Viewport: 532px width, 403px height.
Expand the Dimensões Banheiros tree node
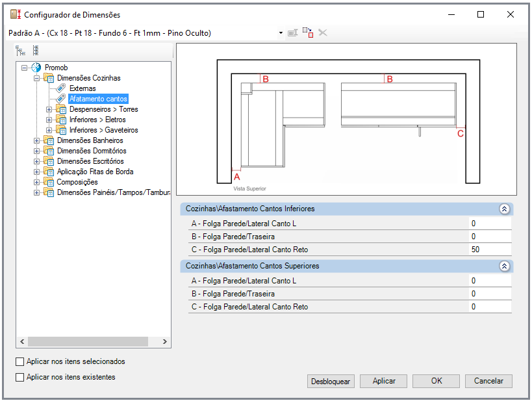click(36, 140)
